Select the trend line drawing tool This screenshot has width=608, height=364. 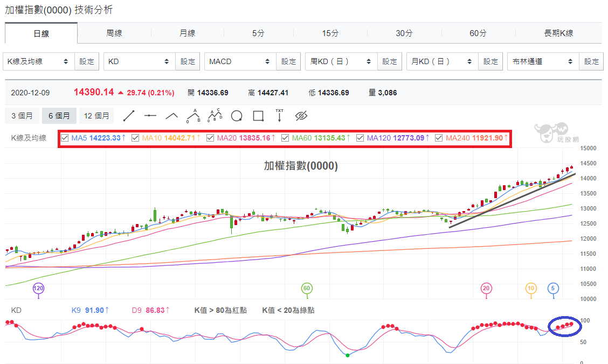pos(129,116)
